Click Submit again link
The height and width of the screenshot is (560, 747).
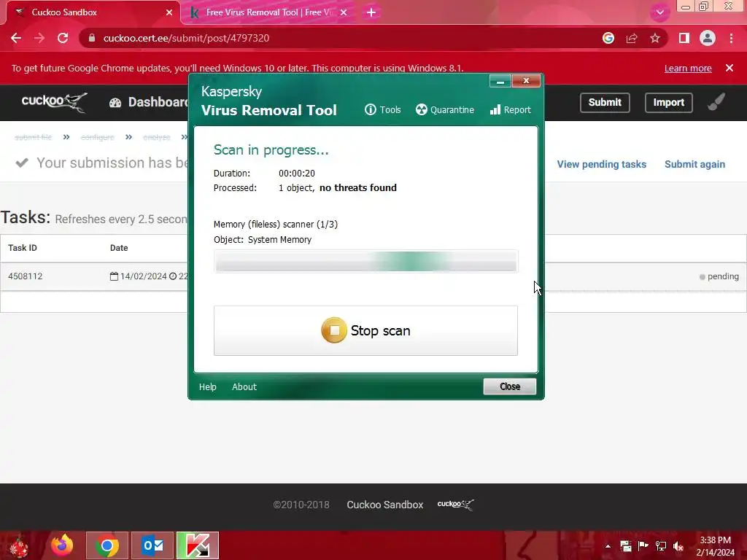point(694,164)
